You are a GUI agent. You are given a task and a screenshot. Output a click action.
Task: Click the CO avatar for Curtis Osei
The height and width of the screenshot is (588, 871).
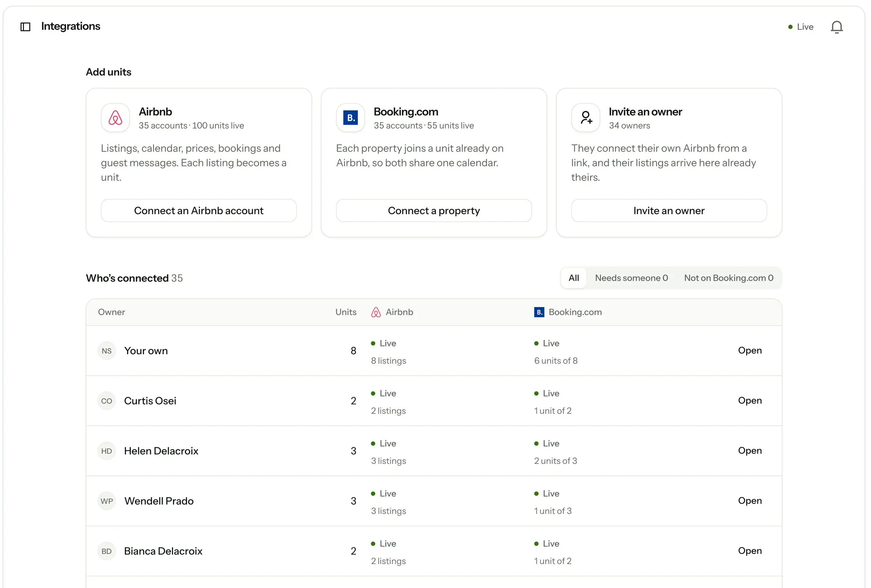coord(106,401)
